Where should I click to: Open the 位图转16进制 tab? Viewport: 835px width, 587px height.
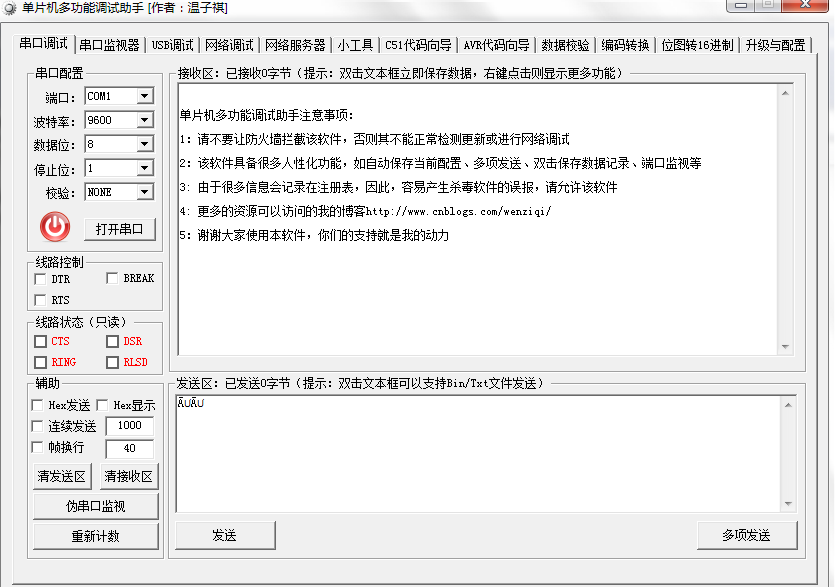point(697,45)
